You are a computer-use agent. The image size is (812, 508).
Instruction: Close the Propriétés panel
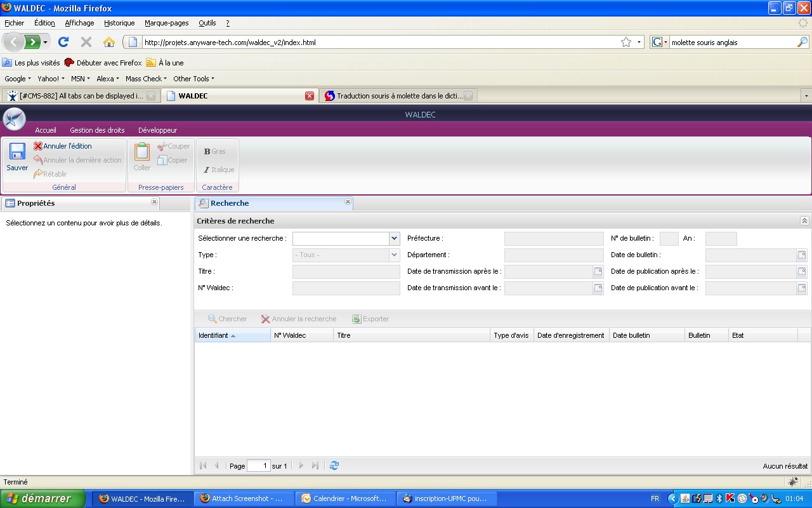(x=154, y=202)
